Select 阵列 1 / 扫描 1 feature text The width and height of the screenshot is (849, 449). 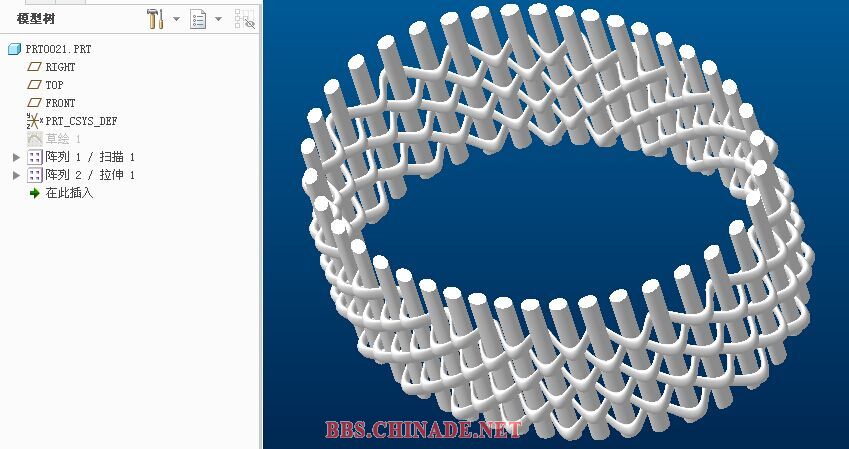click(x=90, y=157)
